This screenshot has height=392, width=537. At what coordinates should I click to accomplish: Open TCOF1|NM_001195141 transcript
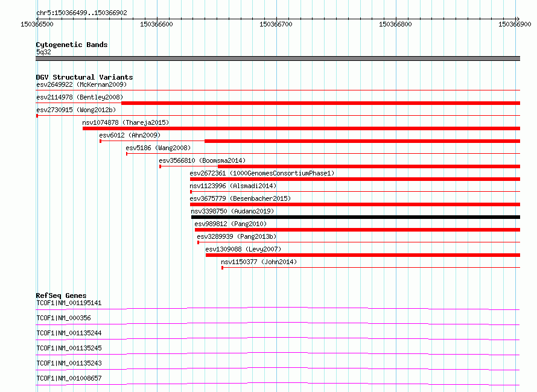[x=69, y=303]
